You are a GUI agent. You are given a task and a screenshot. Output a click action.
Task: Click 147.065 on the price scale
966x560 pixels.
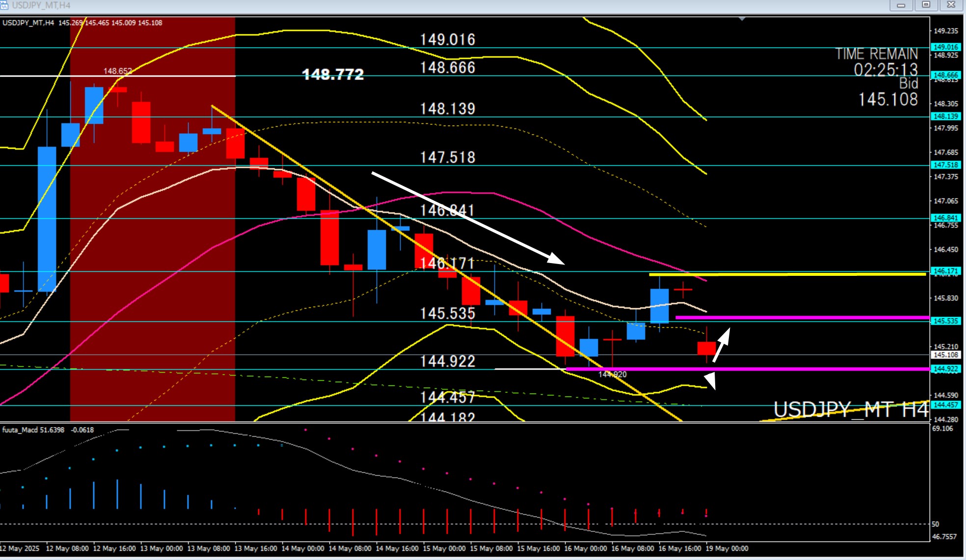tap(946, 201)
